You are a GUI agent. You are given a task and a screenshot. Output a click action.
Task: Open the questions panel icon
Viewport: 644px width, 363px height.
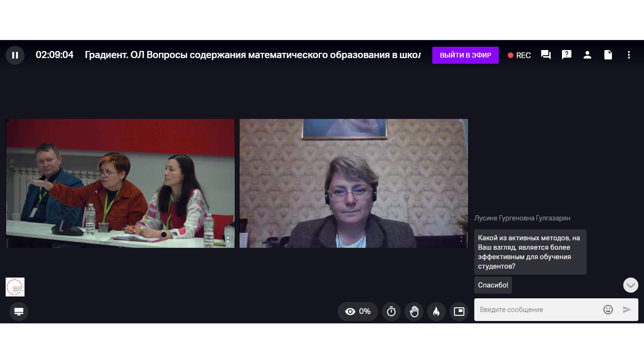[567, 55]
